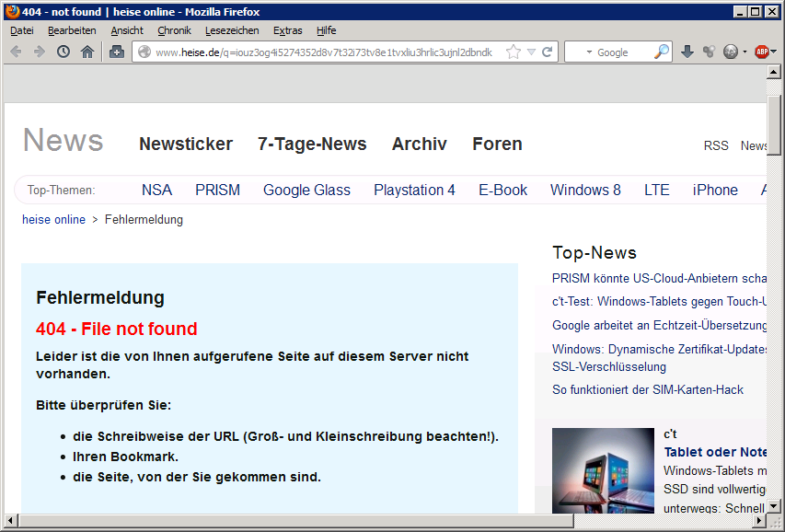The height and width of the screenshot is (532, 785).
Task: Open So funktioniert der SIM-Karten-Hack
Action: pos(648,389)
